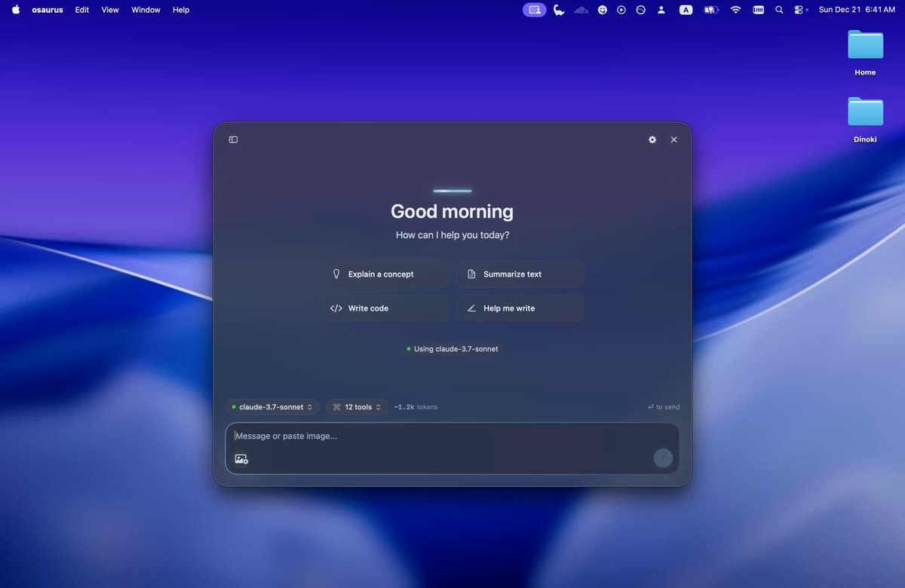The width and height of the screenshot is (905, 588).
Task: Open the Window menu
Action: point(146,10)
